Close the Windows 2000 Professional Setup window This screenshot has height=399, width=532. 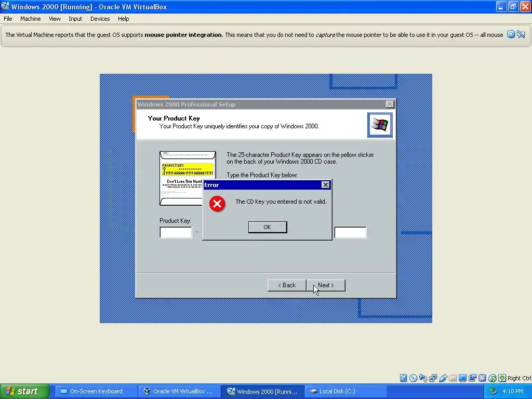pyautogui.click(x=390, y=104)
